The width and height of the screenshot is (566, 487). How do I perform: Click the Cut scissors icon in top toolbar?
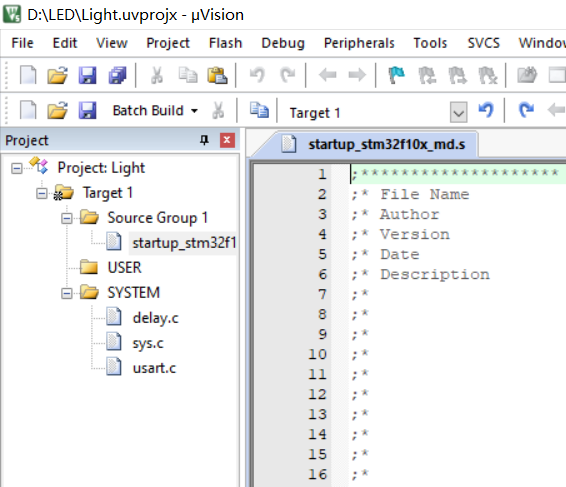(157, 75)
